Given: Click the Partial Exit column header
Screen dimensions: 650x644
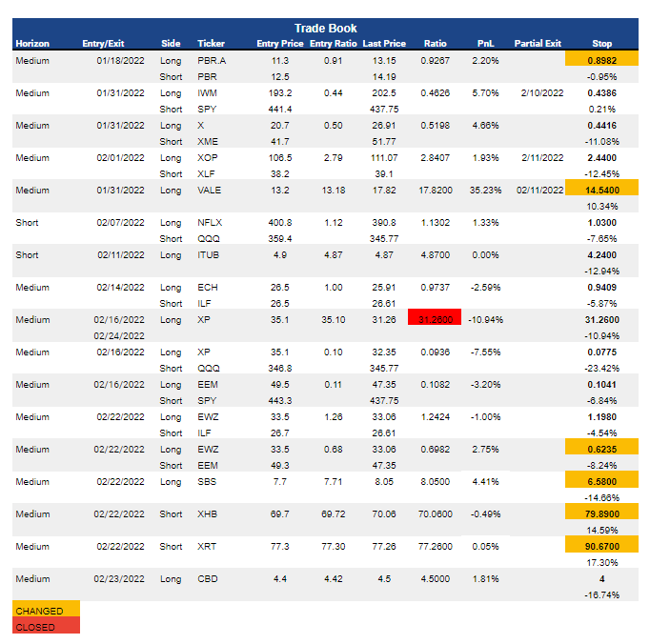Looking at the screenshot, I should pyautogui.click(x=538, y=44).
